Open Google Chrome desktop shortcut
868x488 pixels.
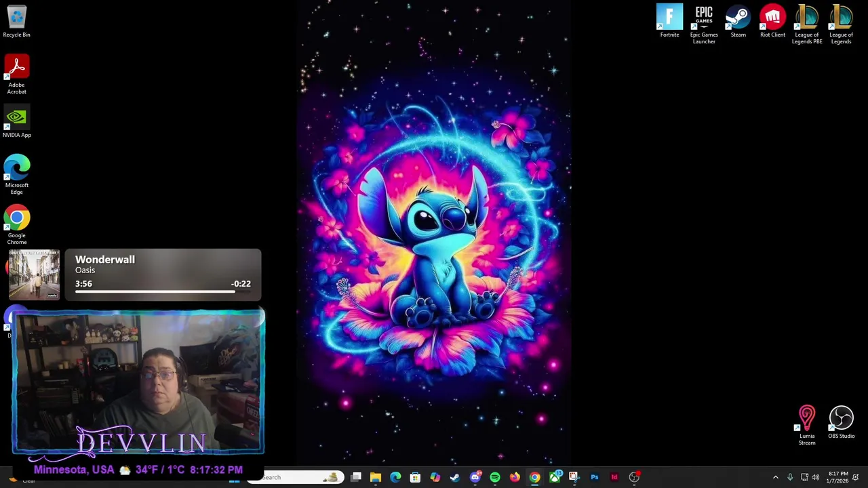(x=16, y=225)
